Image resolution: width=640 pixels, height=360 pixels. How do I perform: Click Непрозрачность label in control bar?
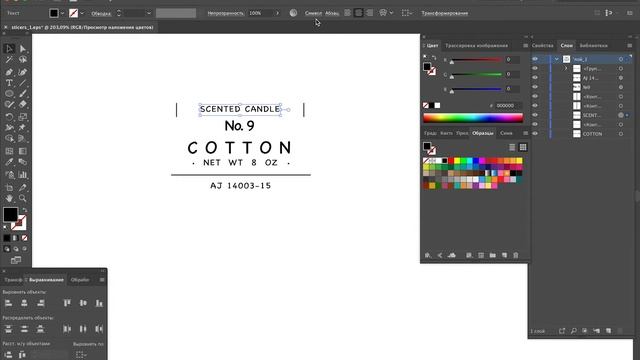(x=225, y=13)
